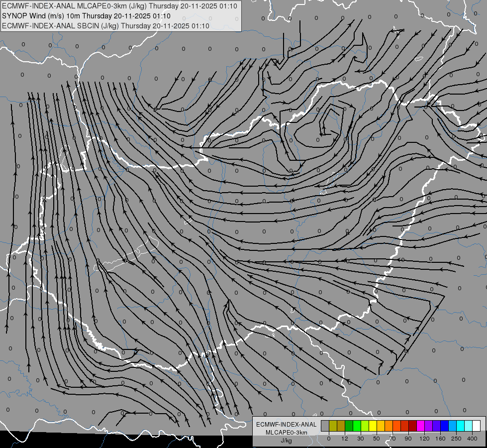Click the ECMWF-INDEX-ANAL legend label

click(287, 425)
